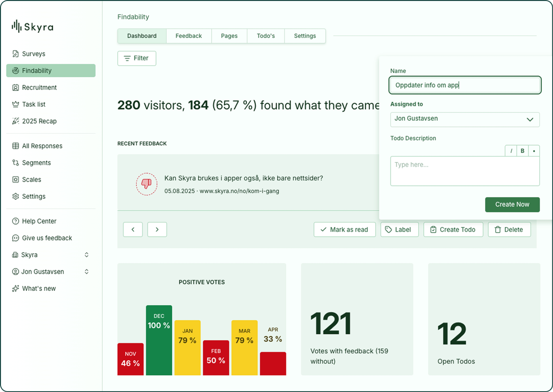The image size is (553, 392).
Task: Open Segments from the sidebar
Action: click(x=51, y=163)
